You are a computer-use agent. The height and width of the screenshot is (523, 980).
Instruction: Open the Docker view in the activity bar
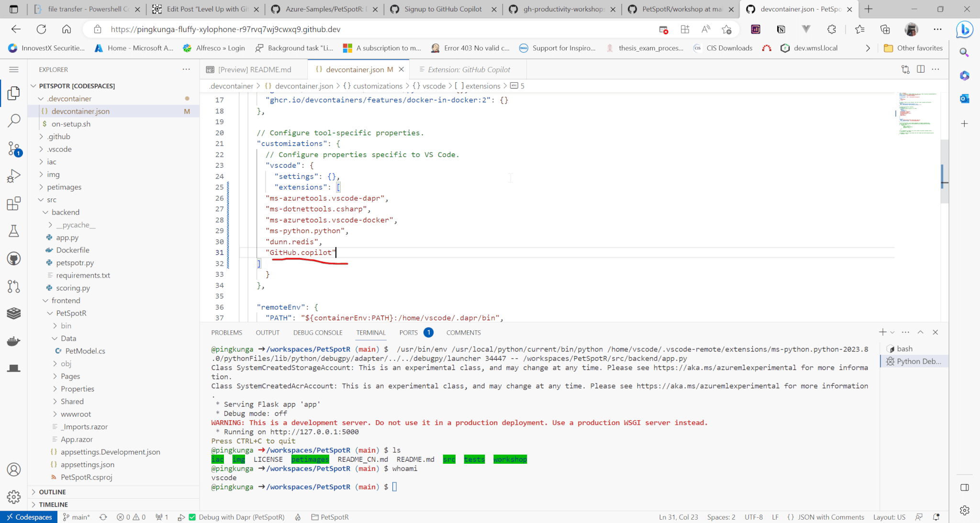[13, 341]
